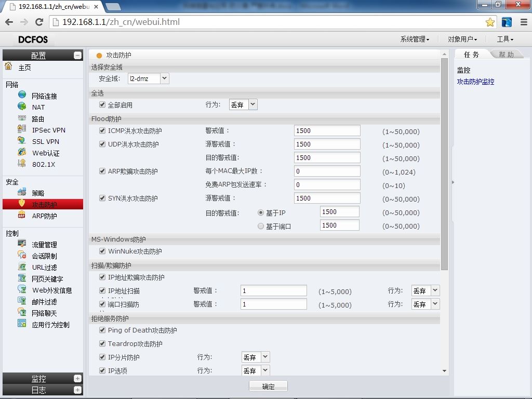This screenshot has height=399, width=532.
Task: Select the 192.168.1.1 browser tab
Action: [54, 6]
